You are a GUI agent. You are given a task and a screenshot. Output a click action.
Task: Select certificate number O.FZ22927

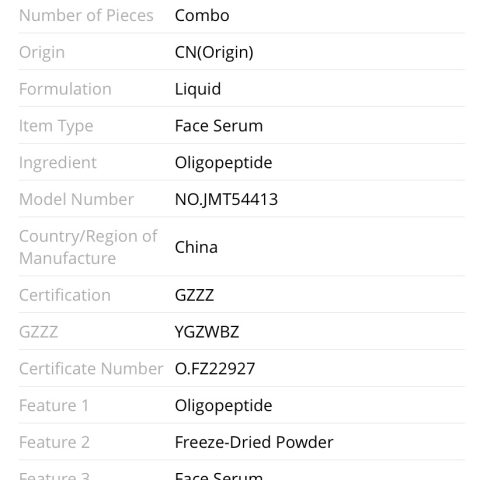click(215, 369)
